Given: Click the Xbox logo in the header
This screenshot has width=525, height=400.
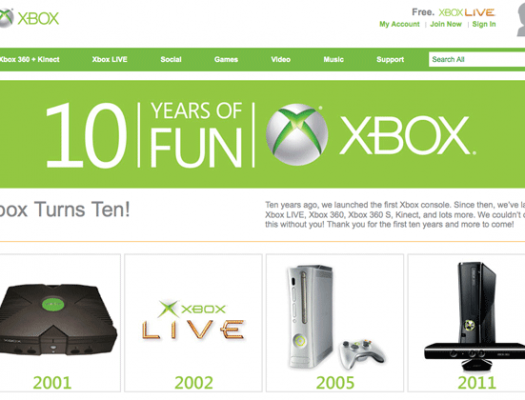Looking at the screenshot, I should click(29, 18).
